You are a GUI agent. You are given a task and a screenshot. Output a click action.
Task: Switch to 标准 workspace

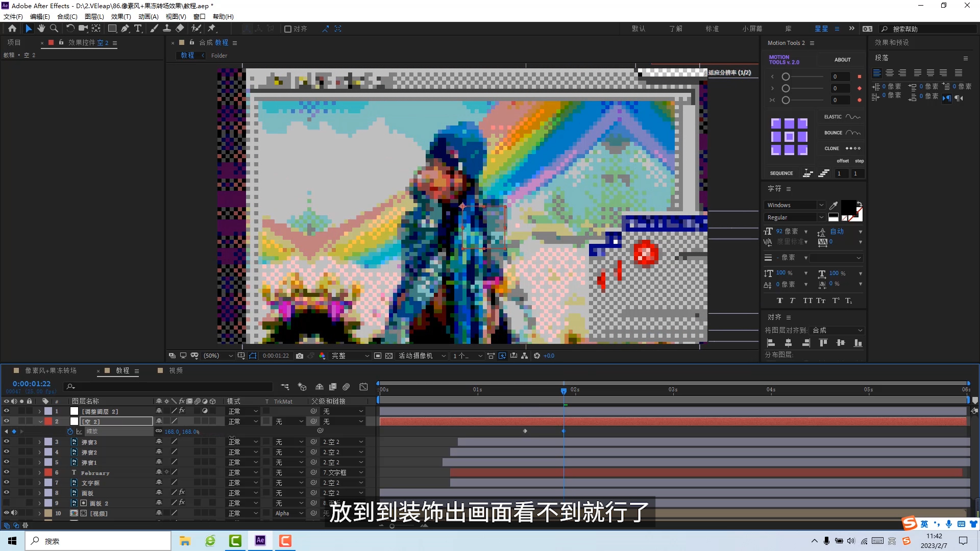[x=712, y=29]
